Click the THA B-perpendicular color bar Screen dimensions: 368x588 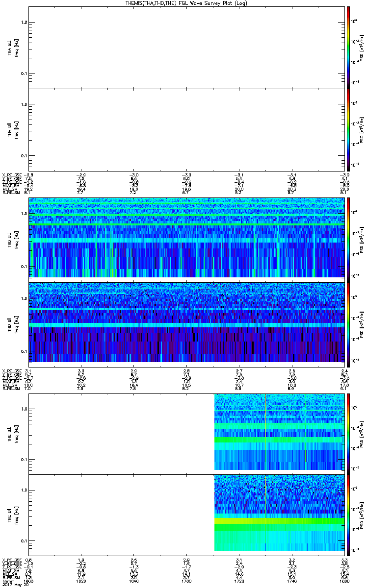(348, 47)
